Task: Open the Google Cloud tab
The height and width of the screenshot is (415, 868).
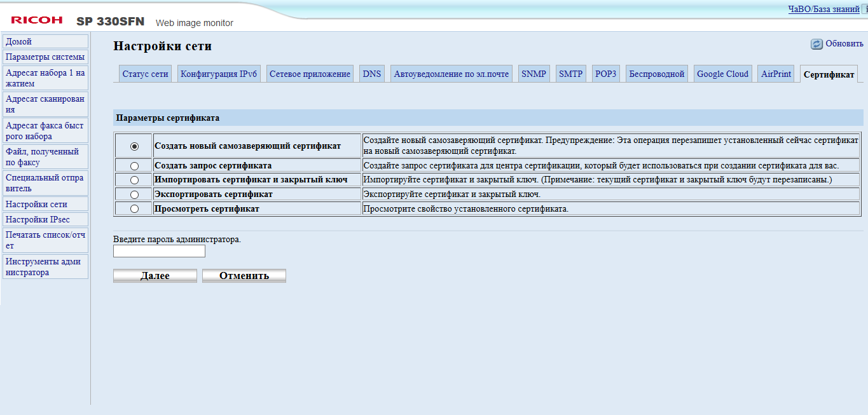Action: coord(722,74)
